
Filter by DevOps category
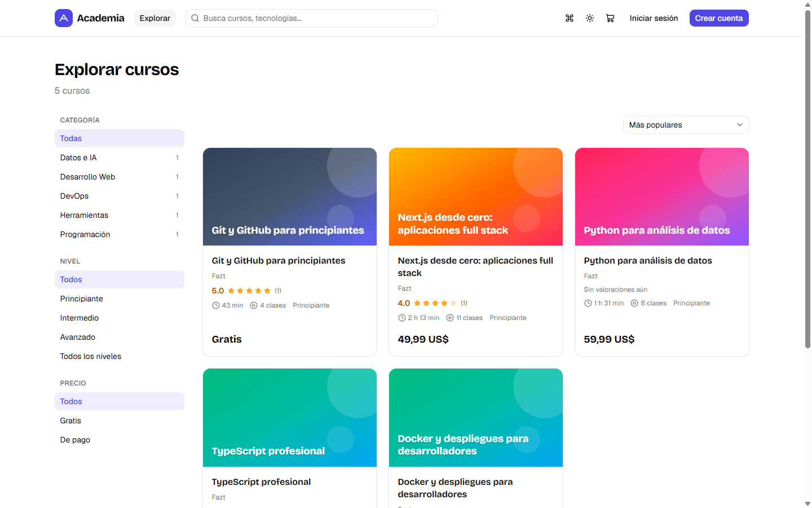pos(120,196)
